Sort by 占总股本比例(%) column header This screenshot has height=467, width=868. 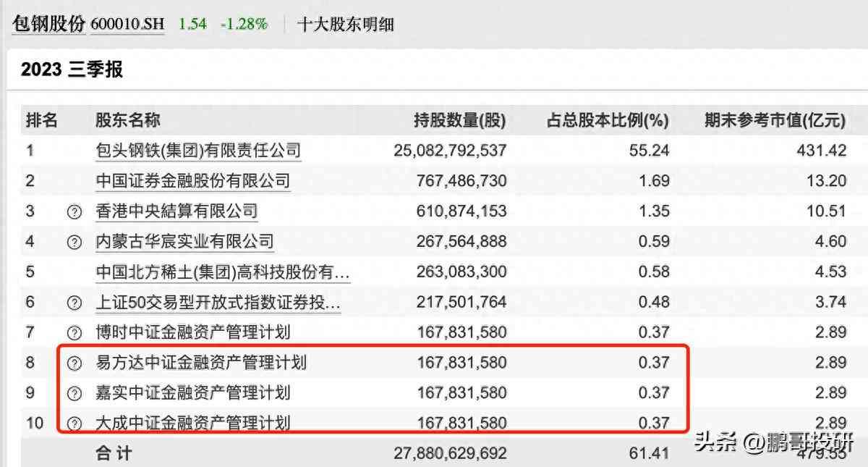[607, 120]
